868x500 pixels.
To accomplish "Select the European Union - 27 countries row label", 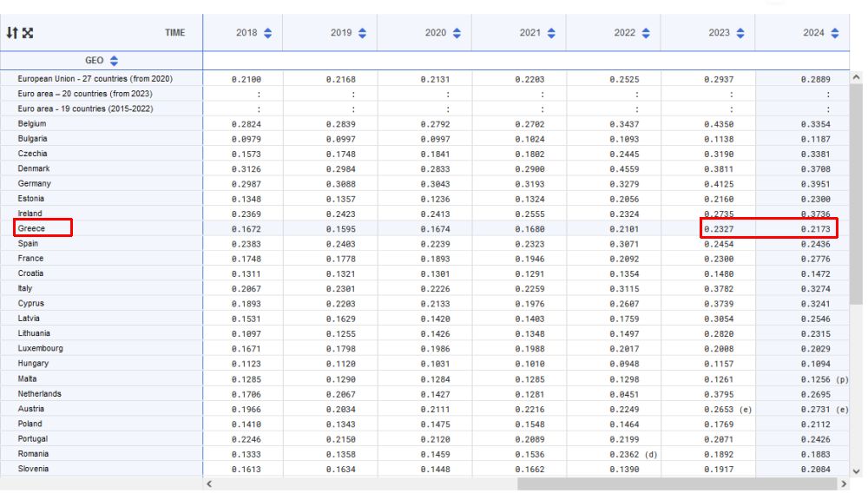I will (x=95, y=79).
